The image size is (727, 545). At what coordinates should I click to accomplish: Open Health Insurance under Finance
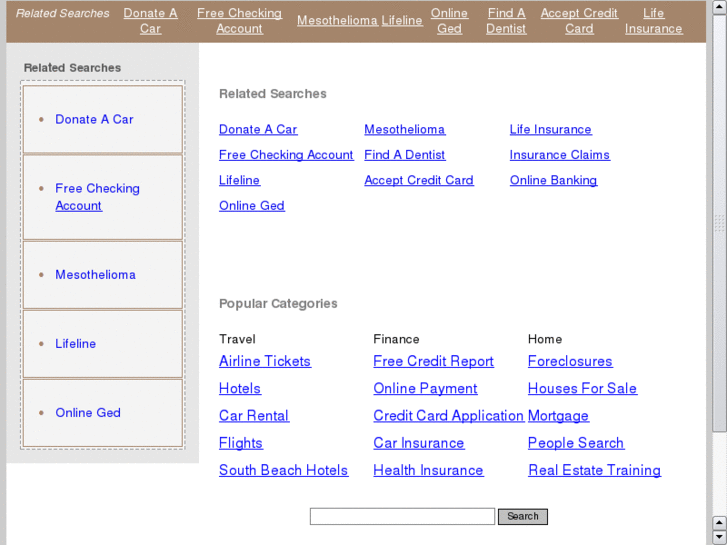tap(428, 470)
